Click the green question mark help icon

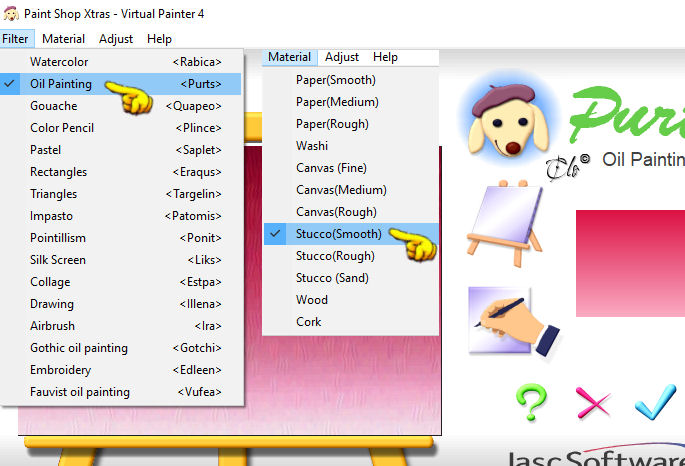point(531,402)
